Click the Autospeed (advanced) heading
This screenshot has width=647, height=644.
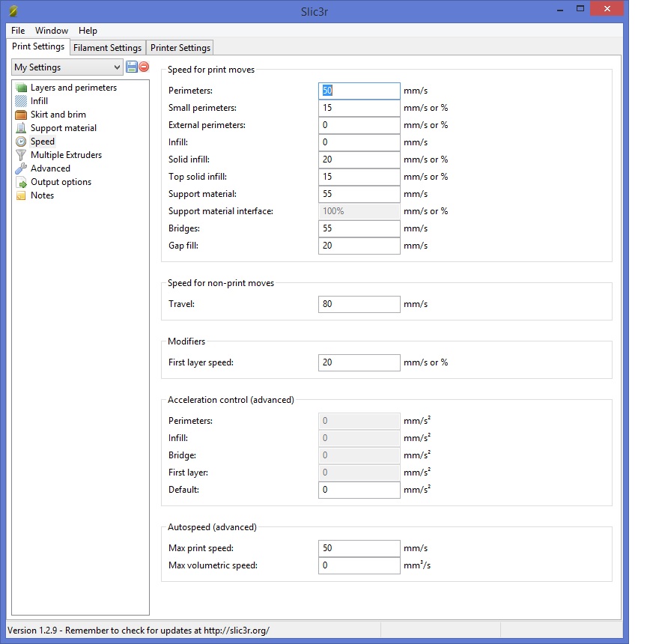(x=212, y=527)
